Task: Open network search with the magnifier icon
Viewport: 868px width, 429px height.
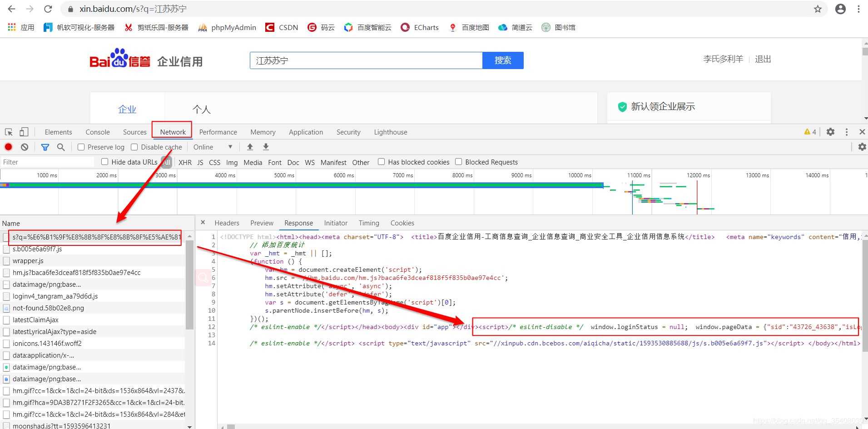Action: tap(61, 147)
